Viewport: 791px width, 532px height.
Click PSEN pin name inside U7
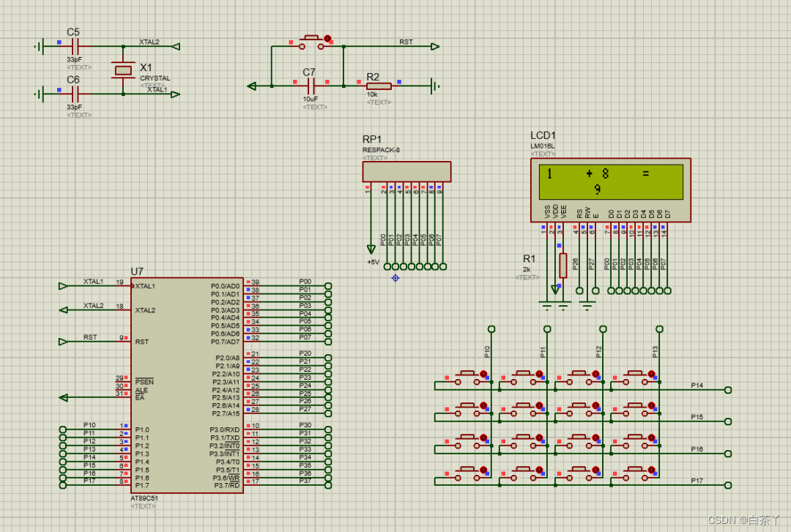(x=144, y=382)
